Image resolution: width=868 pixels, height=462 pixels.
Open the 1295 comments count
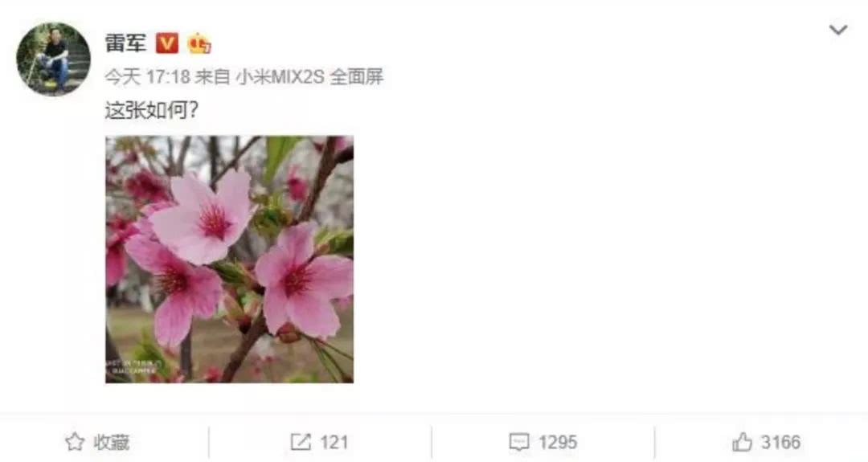[558, 442]
